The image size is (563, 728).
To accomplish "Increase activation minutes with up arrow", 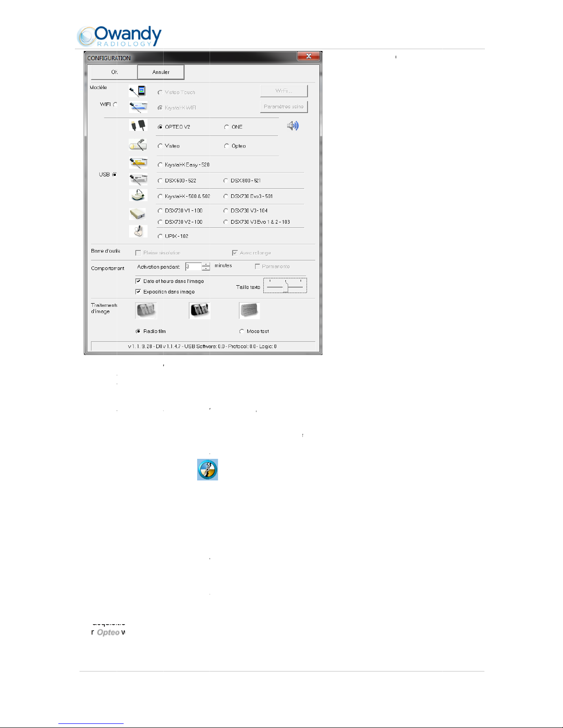I will pyautogui.click(x=206, y=265).
